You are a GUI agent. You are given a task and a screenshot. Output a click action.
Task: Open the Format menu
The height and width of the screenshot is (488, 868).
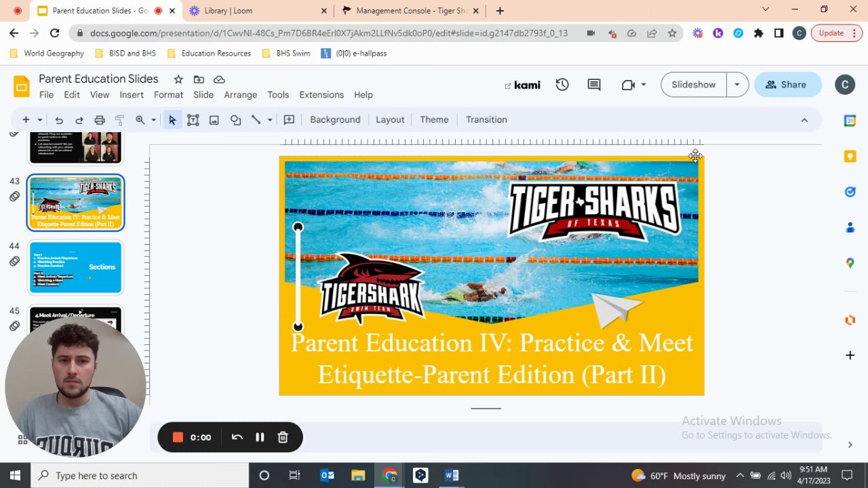tap(168, 95)
